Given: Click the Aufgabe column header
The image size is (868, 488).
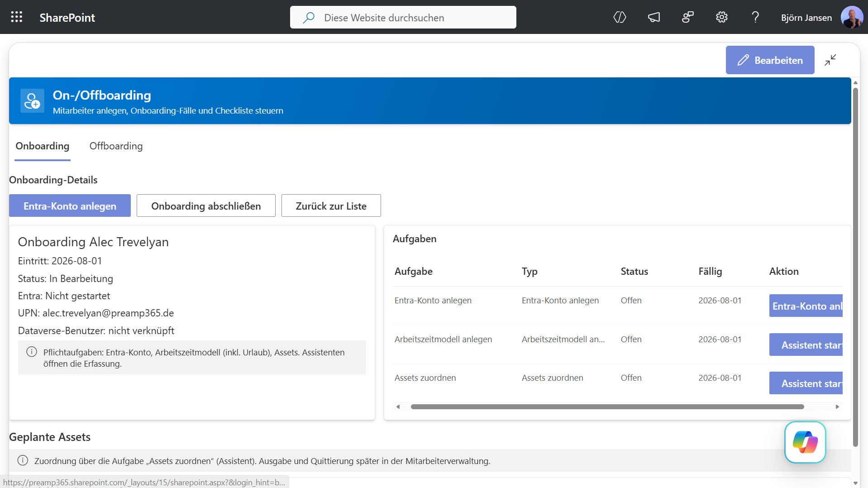Looking at the screenshot, I should [413, 272].
